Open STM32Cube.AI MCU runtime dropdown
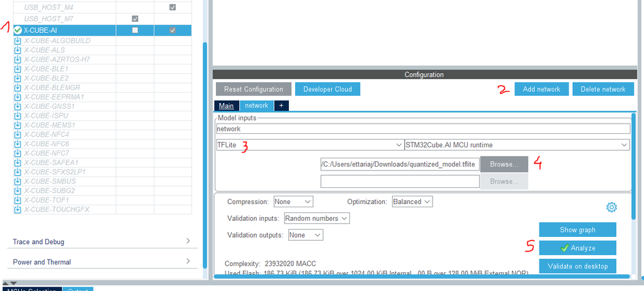This screenshot has height=291, width=644. click(x=517, y=144)
